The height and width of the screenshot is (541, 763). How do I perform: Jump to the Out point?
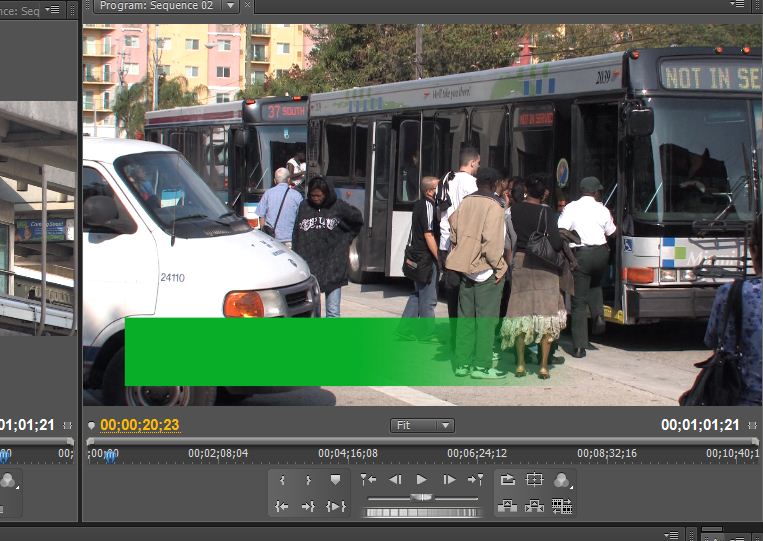[308, 506]
